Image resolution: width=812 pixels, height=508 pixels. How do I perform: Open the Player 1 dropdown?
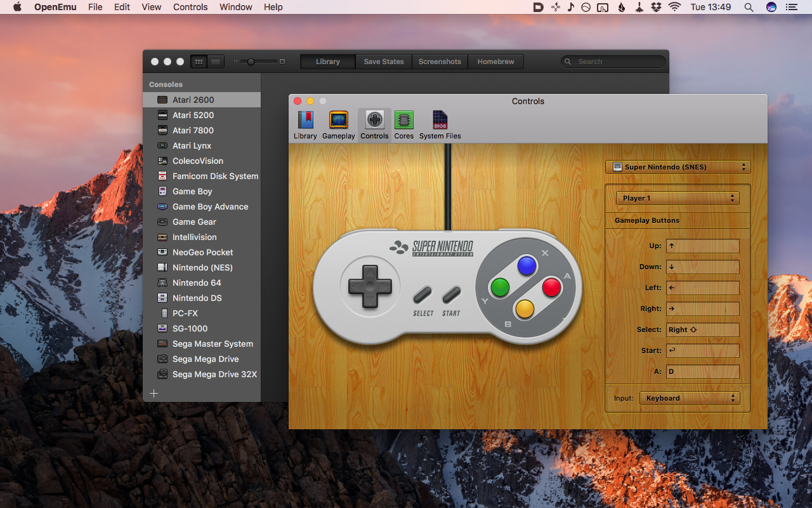pyautogui.click(x=678, y=198)
